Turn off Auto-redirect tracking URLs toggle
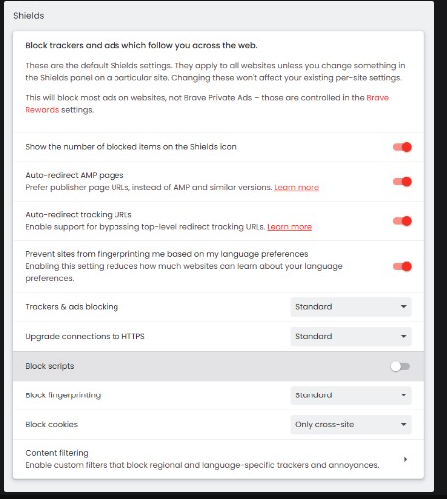Image resolution: width=447 pixels, height=499 pixels. [402, 221]
